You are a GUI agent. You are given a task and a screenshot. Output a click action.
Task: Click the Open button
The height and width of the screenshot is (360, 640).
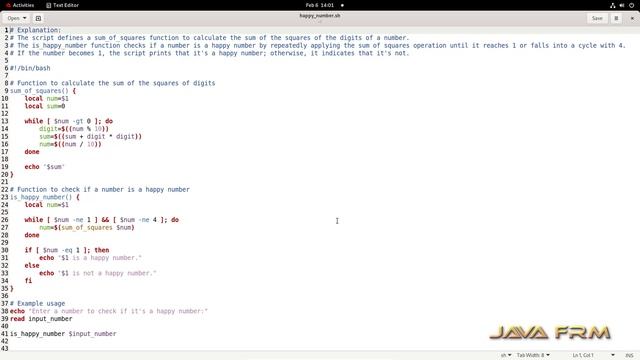click(x=13, y=18)
